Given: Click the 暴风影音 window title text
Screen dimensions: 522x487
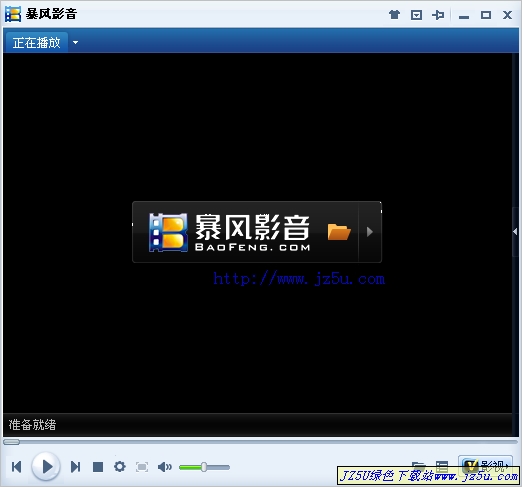Looking at the screenshot, I should [x=51, y=14].
